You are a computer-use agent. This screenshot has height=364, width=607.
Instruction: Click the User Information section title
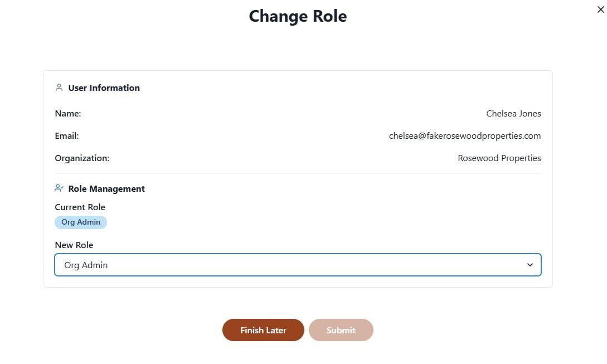104,88
